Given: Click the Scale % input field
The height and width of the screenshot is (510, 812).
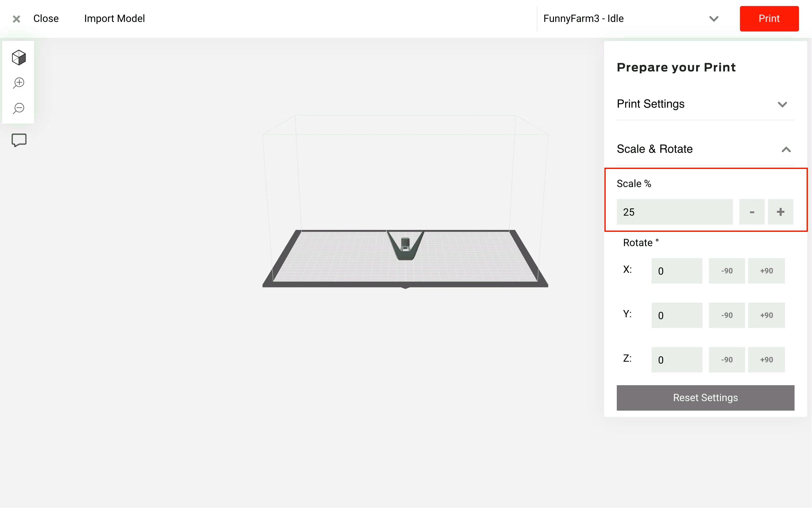Looking at the screenshot, I should pyautogui.click(x=675, y=212).
